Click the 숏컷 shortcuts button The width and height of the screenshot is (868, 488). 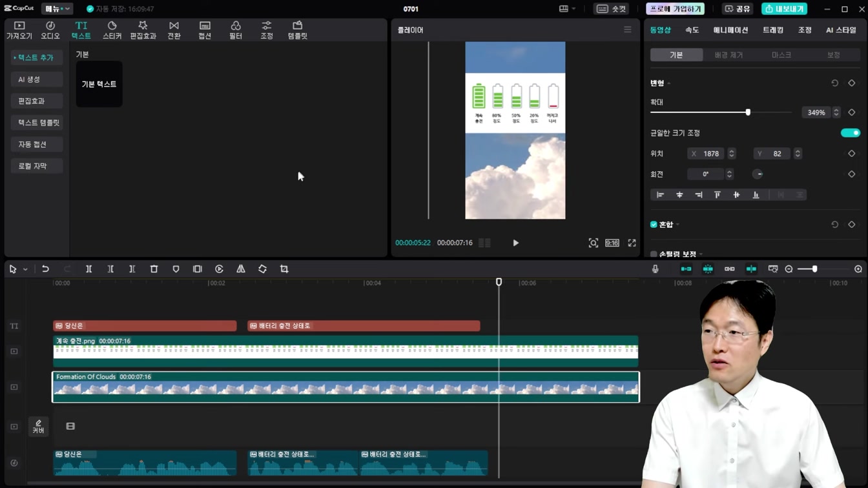[x=611, y=9]
